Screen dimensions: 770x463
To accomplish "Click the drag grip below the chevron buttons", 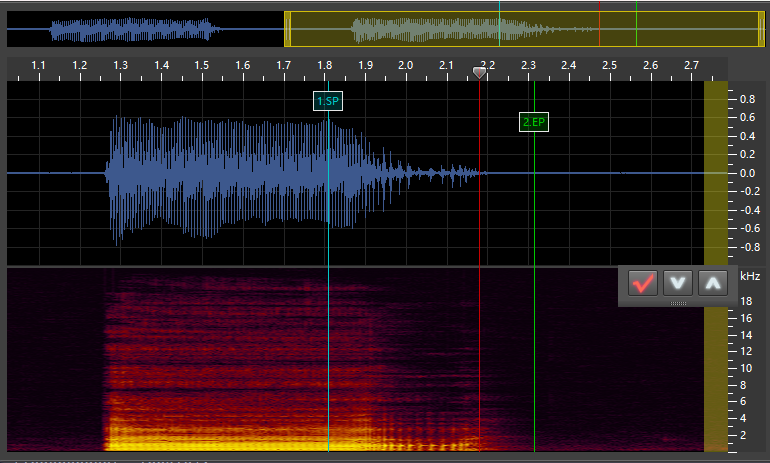I will 678,302.
